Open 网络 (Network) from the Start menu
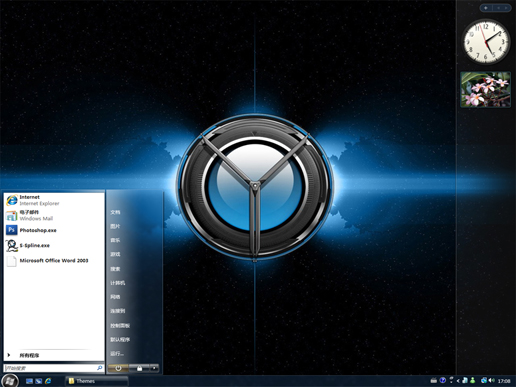516x387 pixels. (x=115, y=297)
